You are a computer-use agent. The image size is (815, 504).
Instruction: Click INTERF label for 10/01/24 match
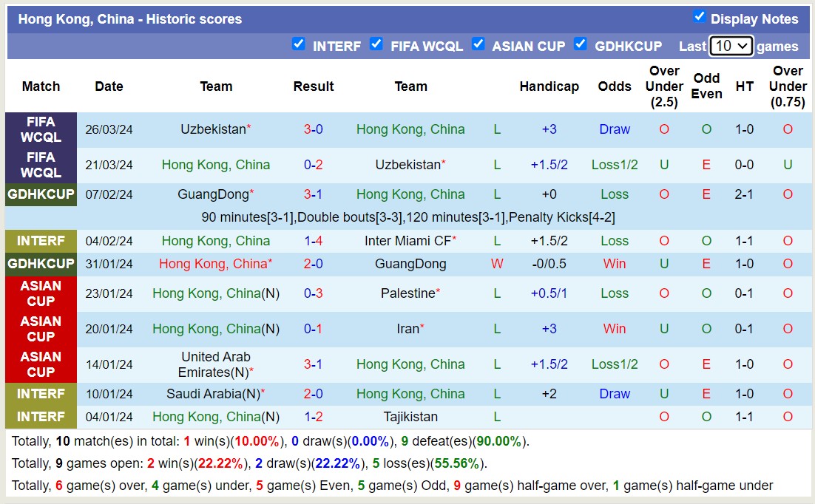tap(41, 394)
